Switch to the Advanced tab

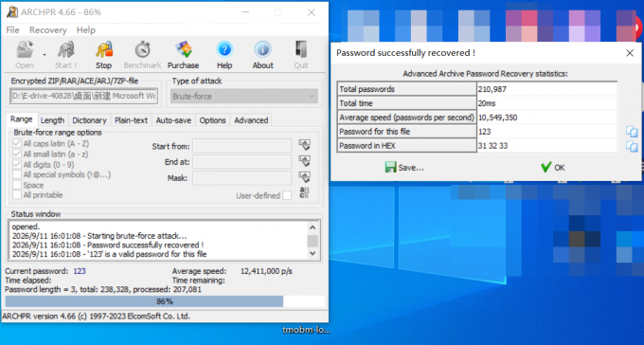[x=251, y=120]
